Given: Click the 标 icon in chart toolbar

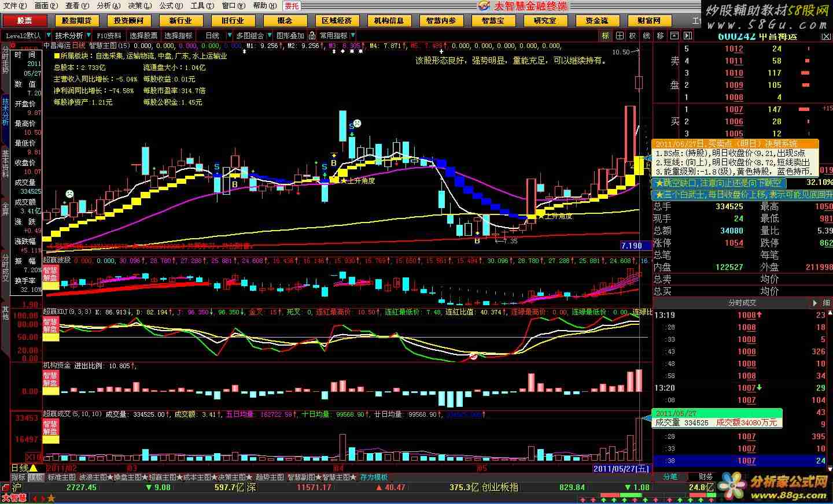Looking at the screenshot, I should click(x=605, y=35).
